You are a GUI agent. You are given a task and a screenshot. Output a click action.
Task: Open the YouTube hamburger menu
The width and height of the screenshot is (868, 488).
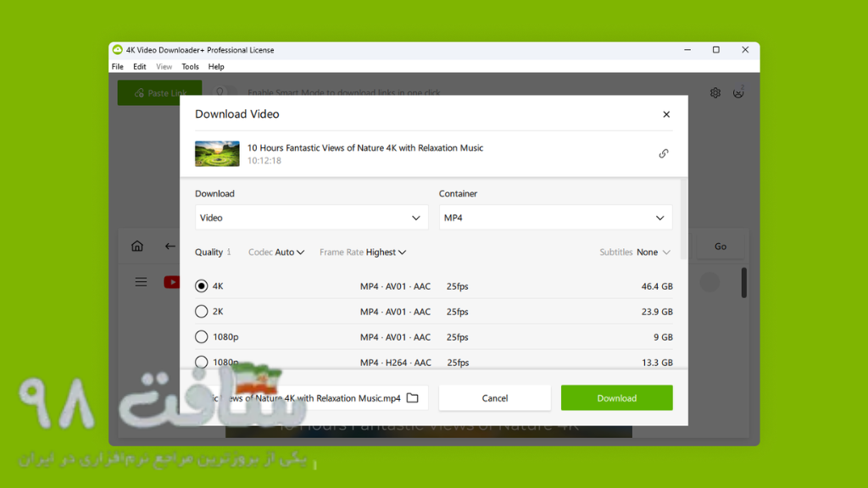[x=142, y=282]
